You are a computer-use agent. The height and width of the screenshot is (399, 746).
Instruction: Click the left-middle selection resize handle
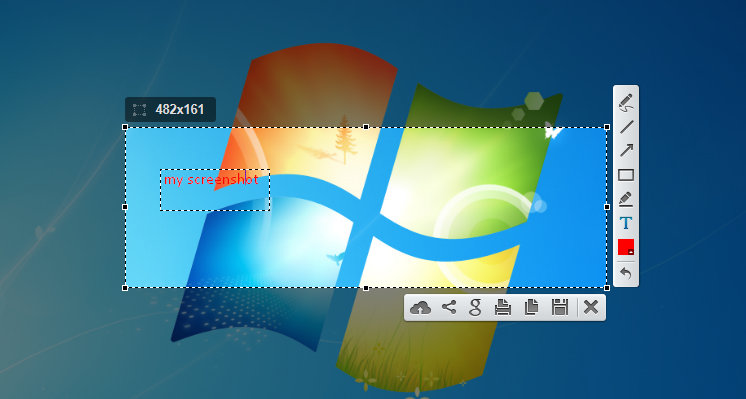coord(125,207)
